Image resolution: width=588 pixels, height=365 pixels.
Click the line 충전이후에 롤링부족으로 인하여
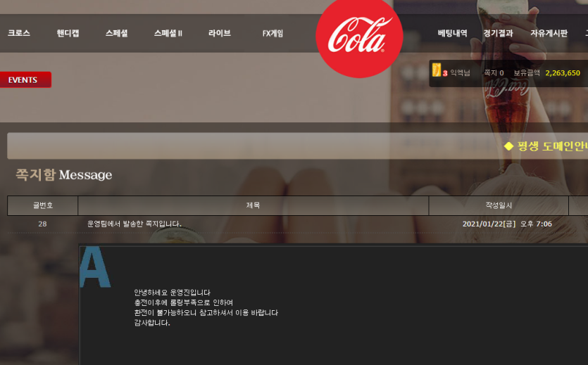(183, 302)
